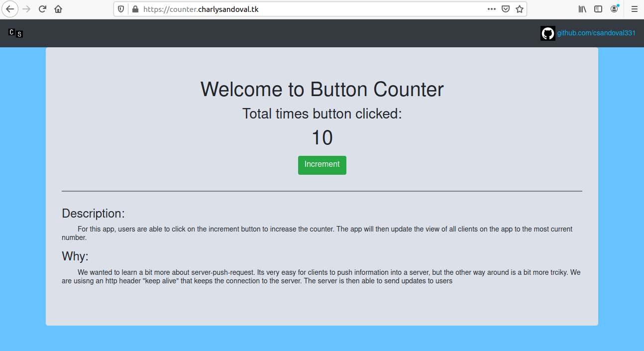Open the github.com/csandoval331 link
644x351 pixels.
pyautogui.click(x=596, y=33)
